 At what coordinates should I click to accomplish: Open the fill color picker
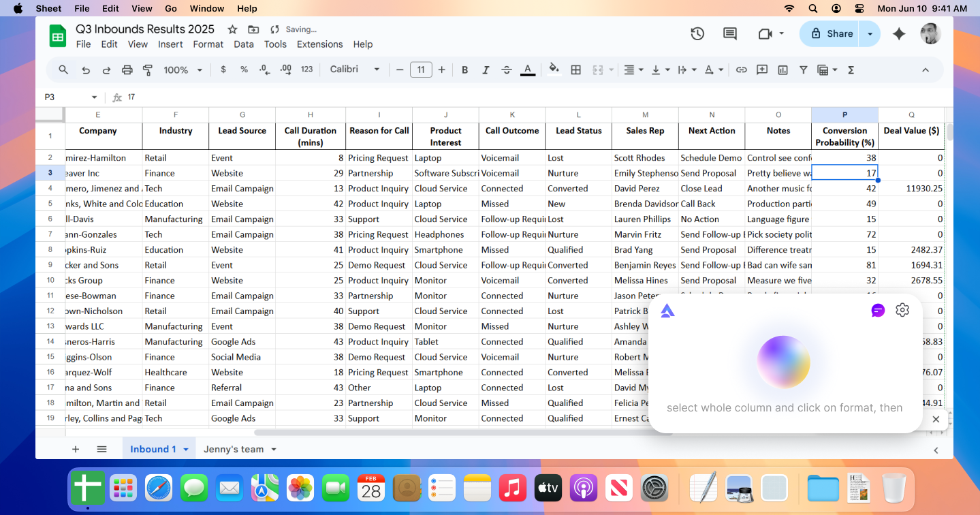[554, 69]
